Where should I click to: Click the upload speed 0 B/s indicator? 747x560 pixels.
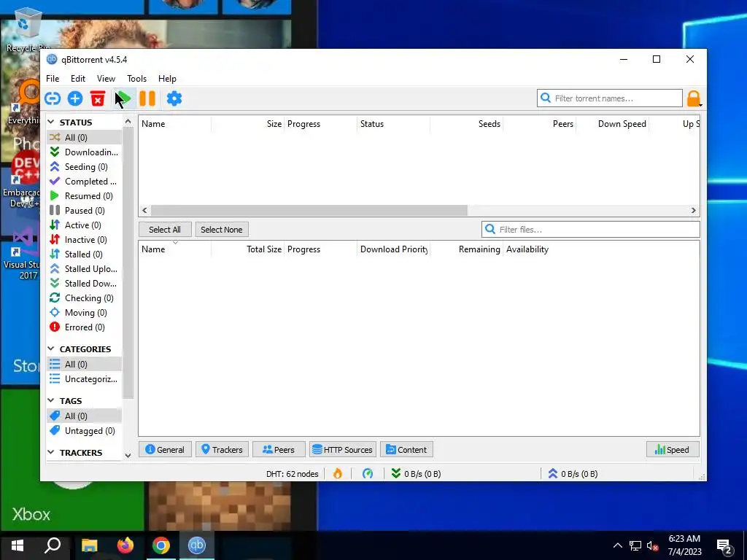pos(573,474)
